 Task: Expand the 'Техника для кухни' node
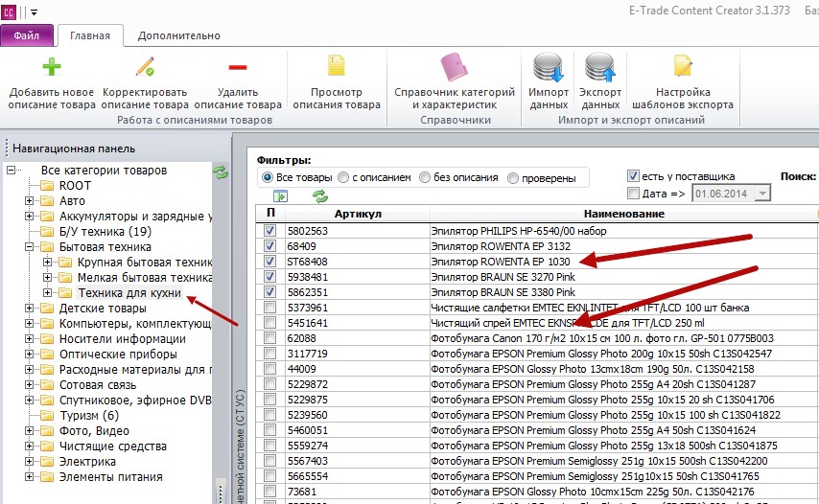click(x=47, y=292)
